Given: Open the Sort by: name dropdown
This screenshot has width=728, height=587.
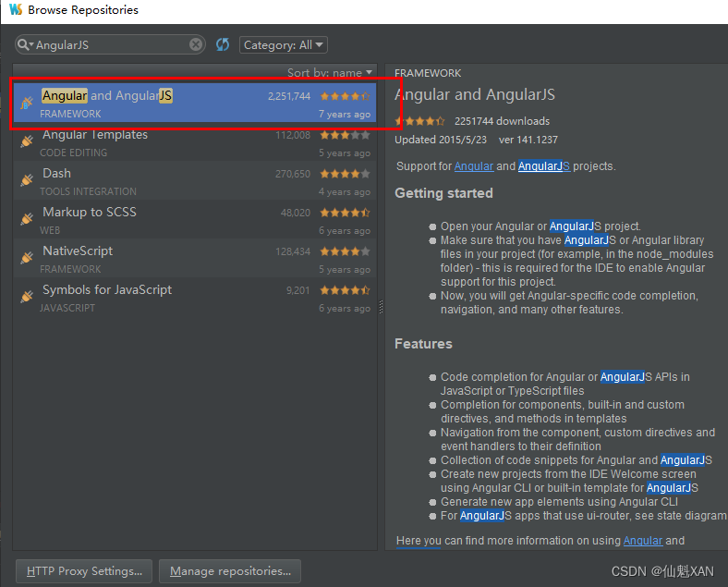Looking at the screenshot, I should tap(330, 72).
